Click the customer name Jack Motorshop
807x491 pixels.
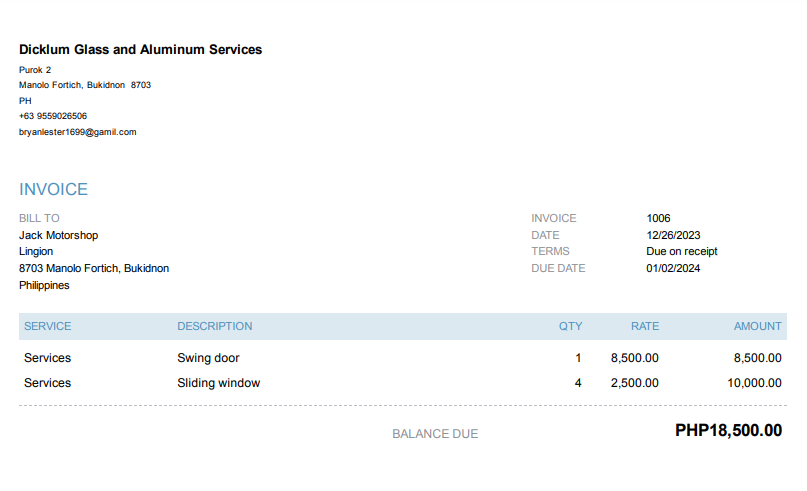coord(59,235)
